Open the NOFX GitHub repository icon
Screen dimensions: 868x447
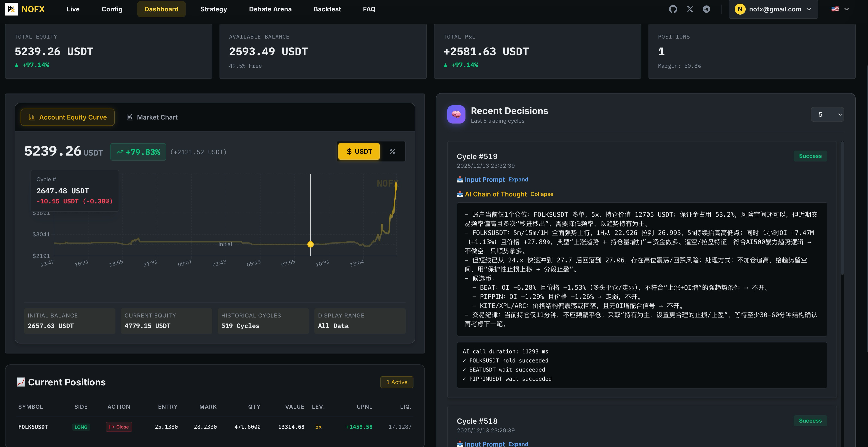[x=673, y=9]
